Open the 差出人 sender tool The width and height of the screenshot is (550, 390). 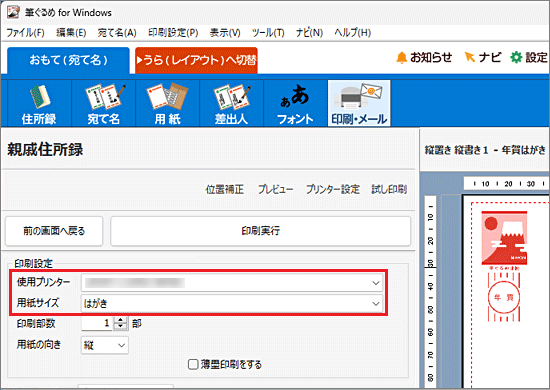231,103
